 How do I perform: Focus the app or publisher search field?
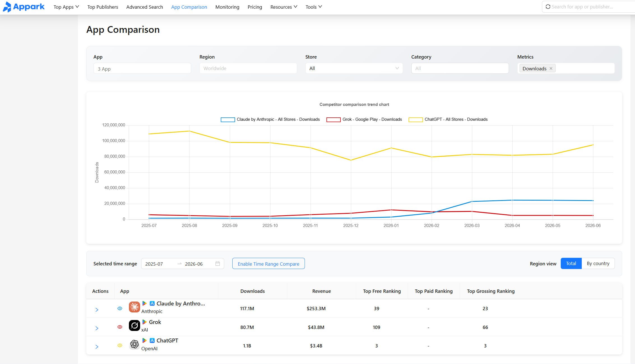pyautogui.click(x=588, y=7)
